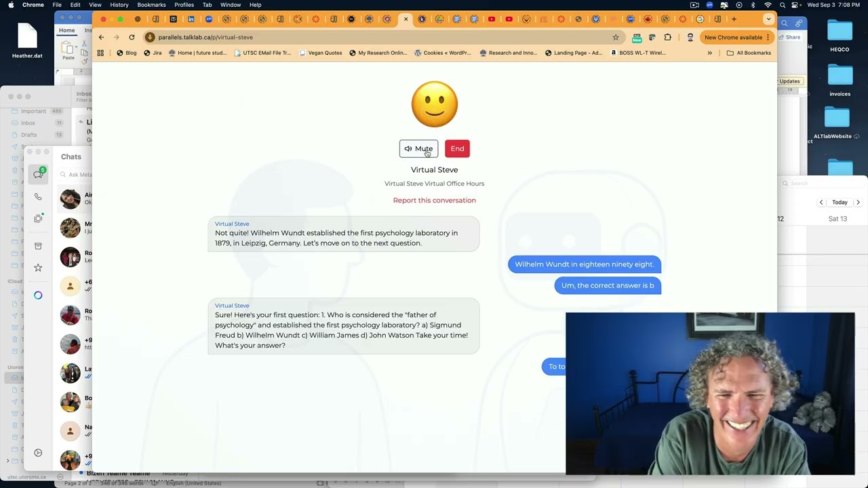Screen dimensions: 868x488
Task: Open the Chrome extensions puzzle icon
Action: point(668,37)
